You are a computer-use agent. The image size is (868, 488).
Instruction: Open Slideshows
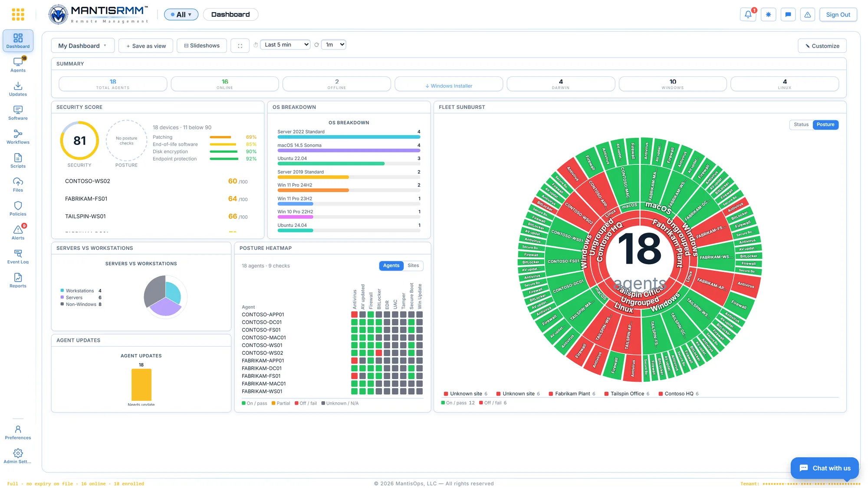[x=202, y=46]
